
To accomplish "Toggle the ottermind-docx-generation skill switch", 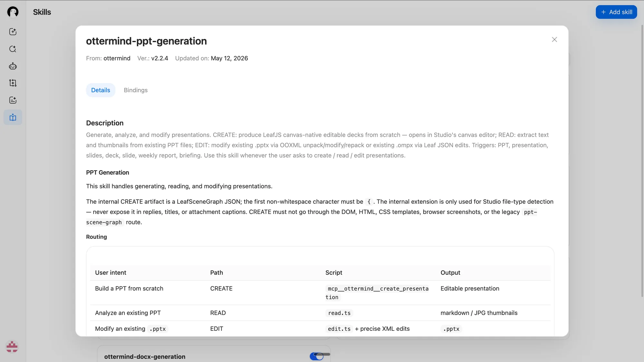I will (317, 356).
